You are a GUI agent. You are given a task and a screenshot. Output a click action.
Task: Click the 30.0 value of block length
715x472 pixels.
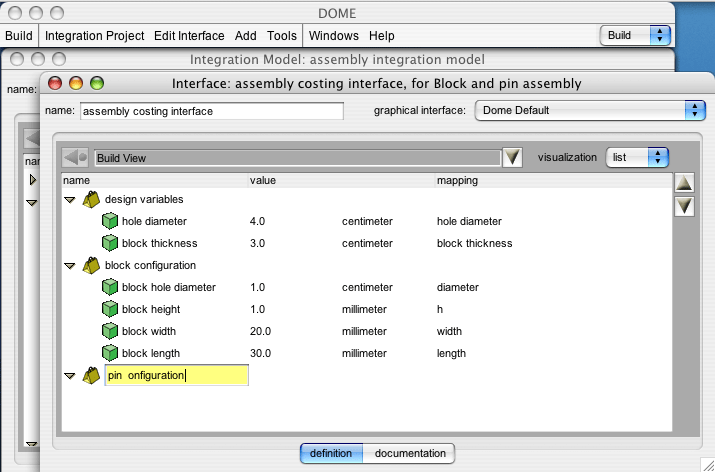260,353
